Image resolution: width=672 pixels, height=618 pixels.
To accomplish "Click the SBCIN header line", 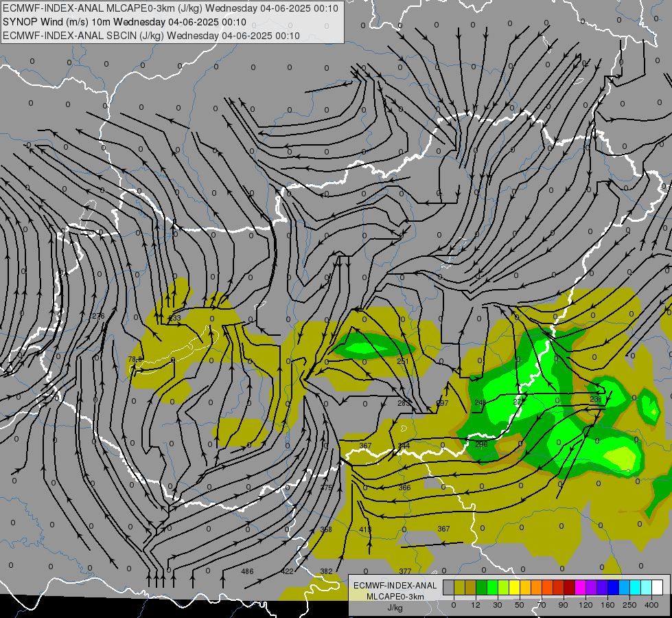I will pyautogui.click(x=151, y=36).
